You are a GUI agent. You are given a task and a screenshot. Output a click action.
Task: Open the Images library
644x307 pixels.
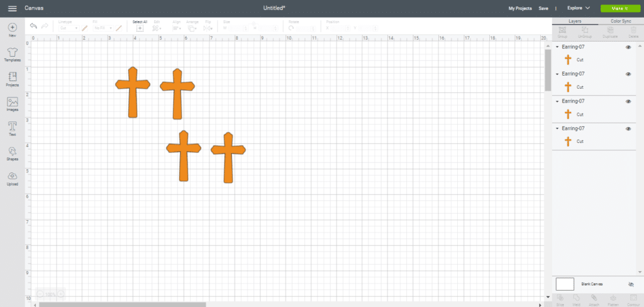pos(12,104)
